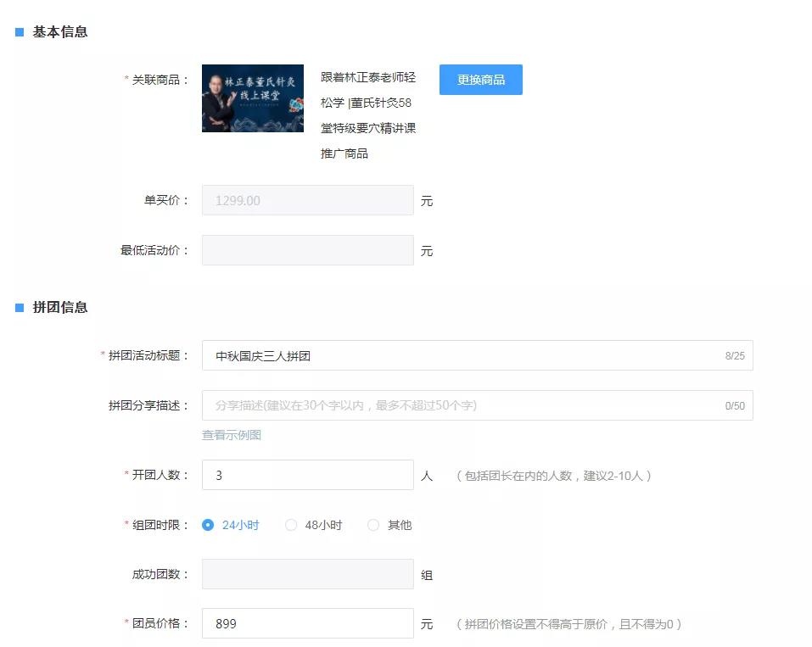The height and width of the screenshot is (647, 812).
Task: Click the 开团人数 people count field
Action: click(307, 475)
